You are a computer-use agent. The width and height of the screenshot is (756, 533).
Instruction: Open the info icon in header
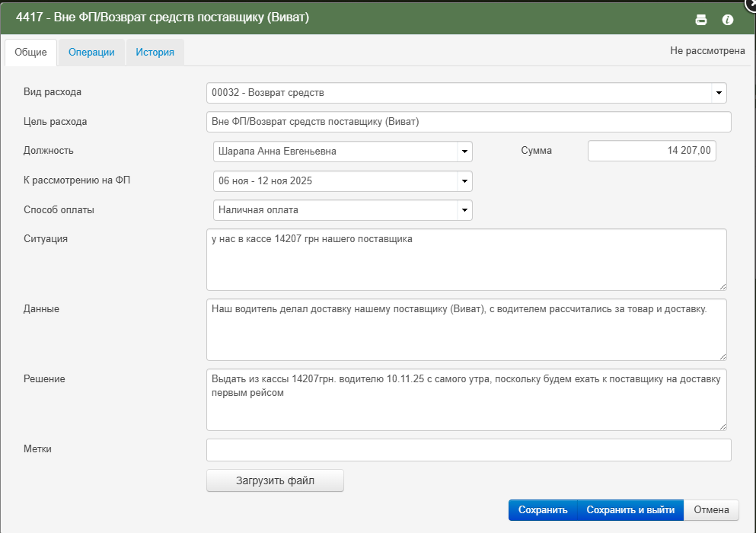point(727,20)
